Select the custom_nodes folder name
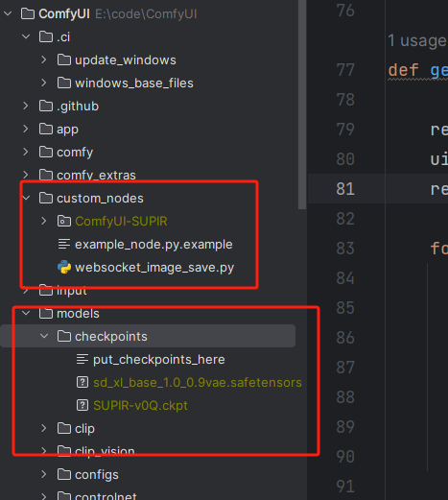 click(x=100, y=199)
